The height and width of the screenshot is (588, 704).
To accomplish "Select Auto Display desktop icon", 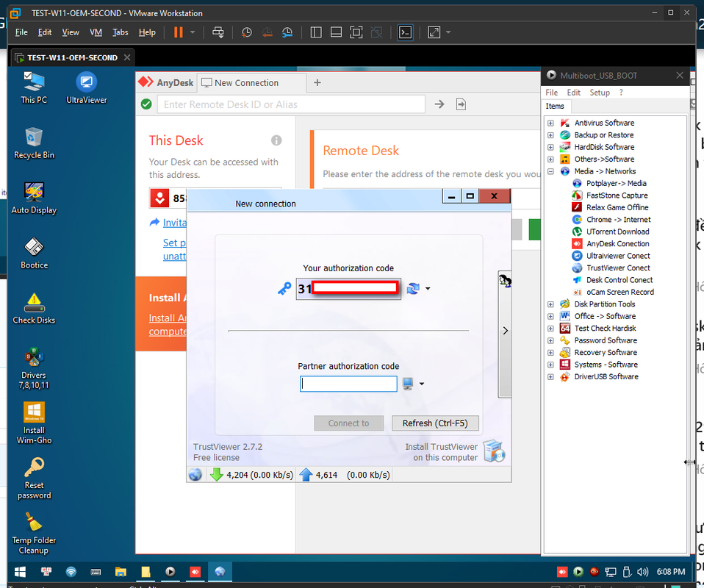I will [x=34, y=198].
